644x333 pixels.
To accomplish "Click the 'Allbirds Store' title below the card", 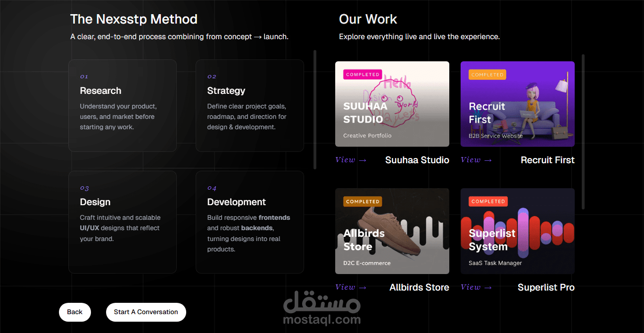I will click(419, 287).
